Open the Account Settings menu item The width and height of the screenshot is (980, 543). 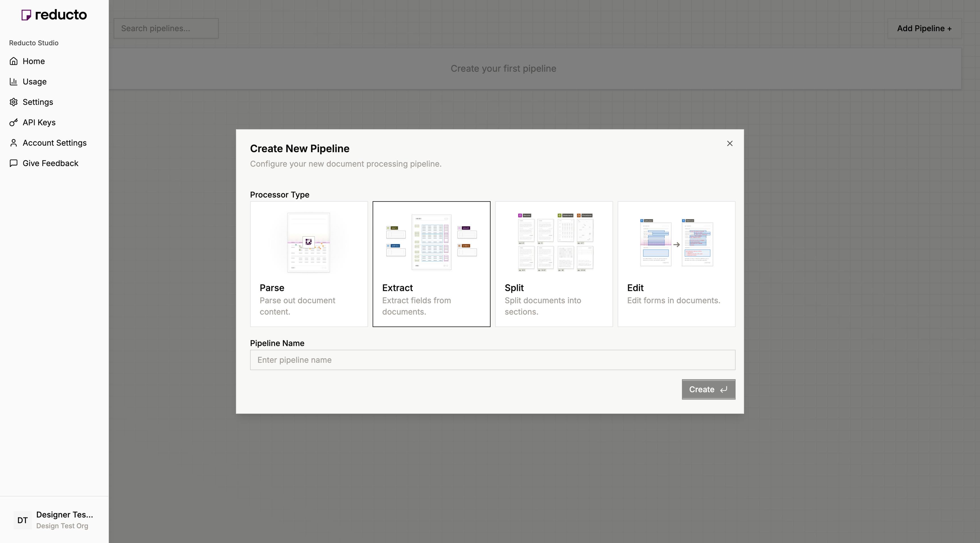(54, 143)
